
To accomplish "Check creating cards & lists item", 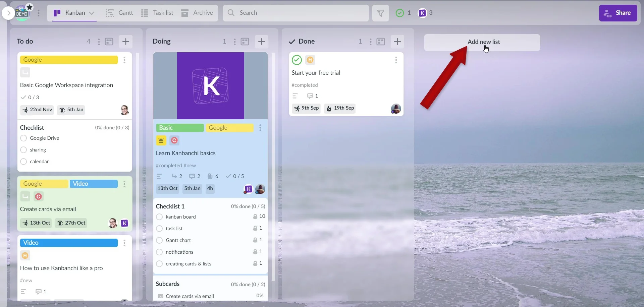I will (x=159, y=264).
